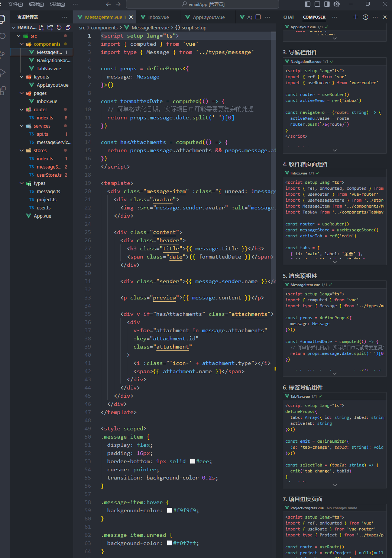The width and height of the screenshot is (392, 558).
Task: Open the 选择(S) menu
Action: coord(58,4)
